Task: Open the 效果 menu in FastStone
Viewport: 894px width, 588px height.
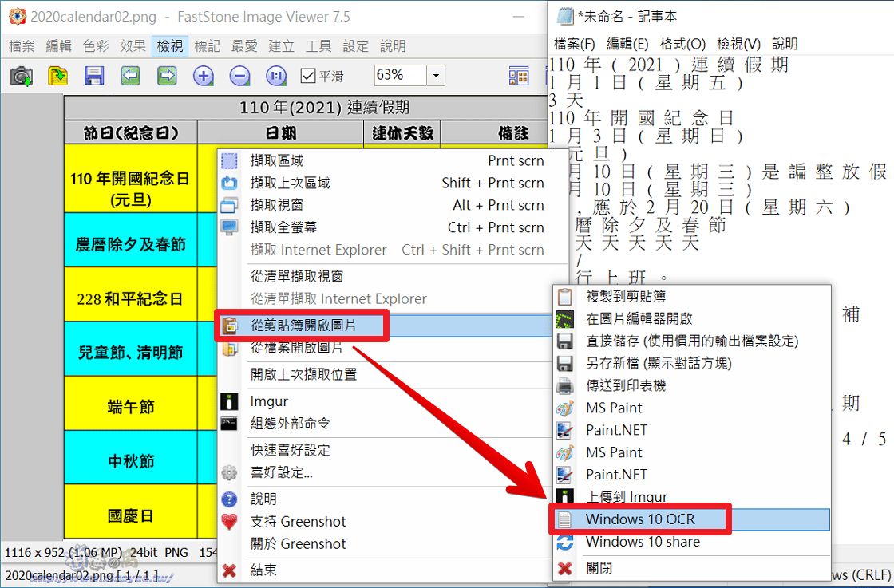Action: click(x=133, y=45)
